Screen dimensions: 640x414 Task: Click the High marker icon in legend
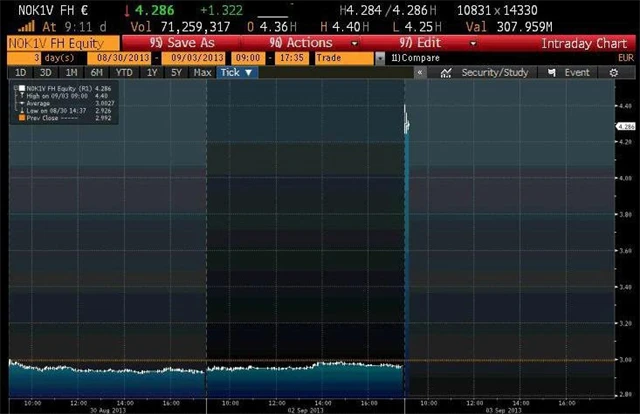19,96
